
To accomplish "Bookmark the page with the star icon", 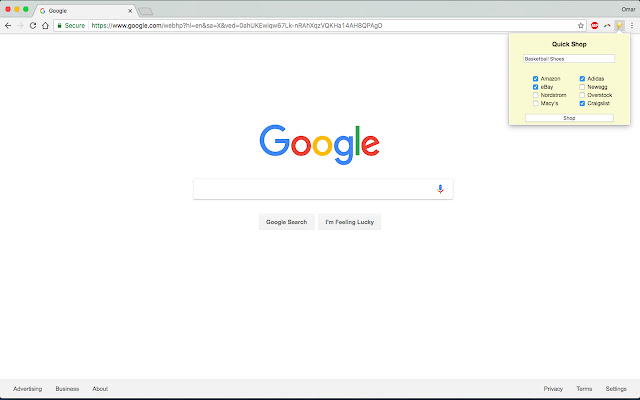I will tap(581, 26).
